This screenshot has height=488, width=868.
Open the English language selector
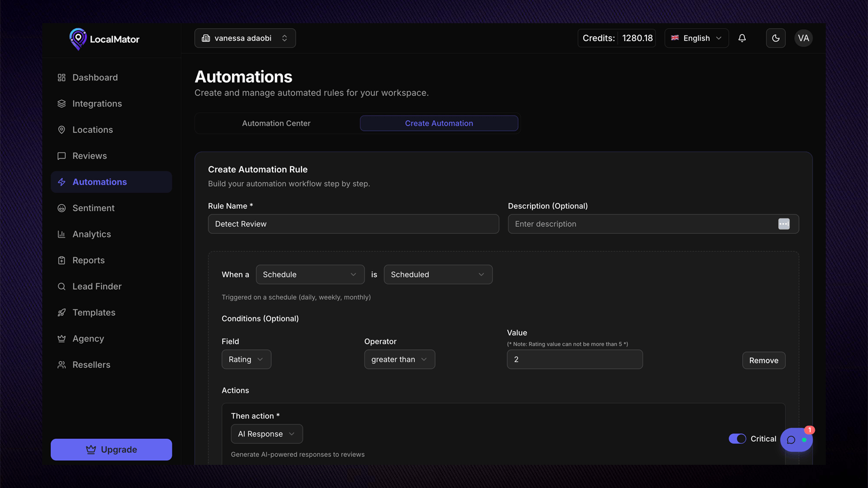click(x=696, y=38)
